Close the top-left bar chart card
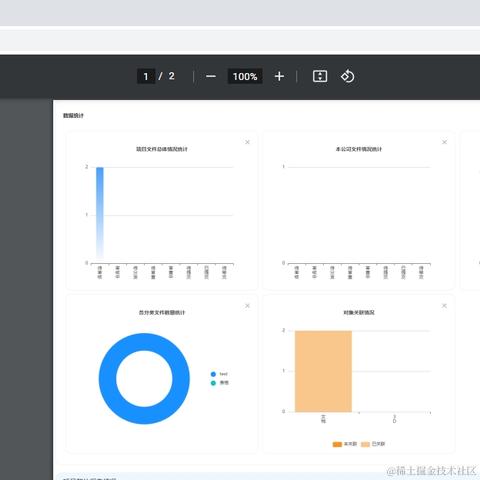Screen dimensions: 480x480 (247, 142)
